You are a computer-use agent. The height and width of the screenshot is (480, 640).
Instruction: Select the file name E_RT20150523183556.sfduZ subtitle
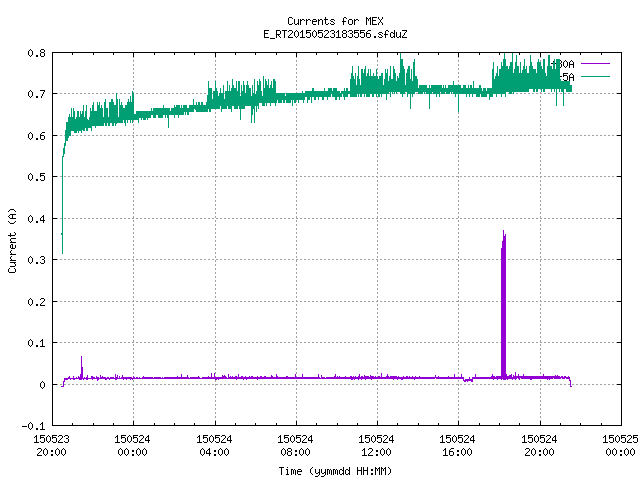[335, 34]
